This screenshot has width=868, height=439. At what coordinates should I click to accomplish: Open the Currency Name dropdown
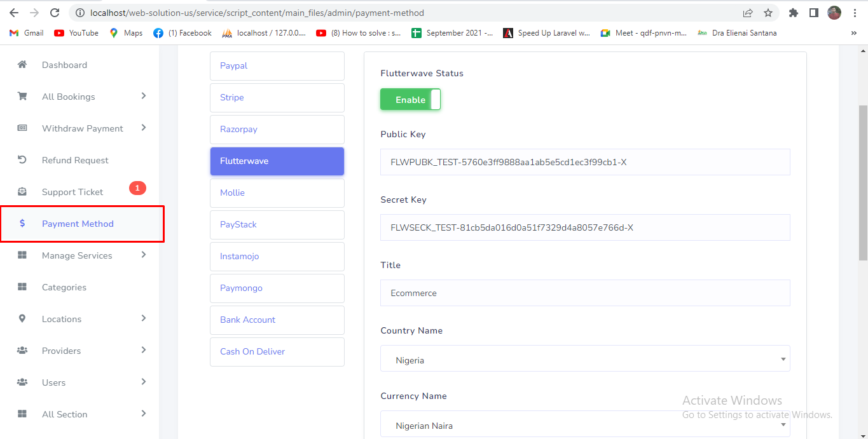(584, 424)
